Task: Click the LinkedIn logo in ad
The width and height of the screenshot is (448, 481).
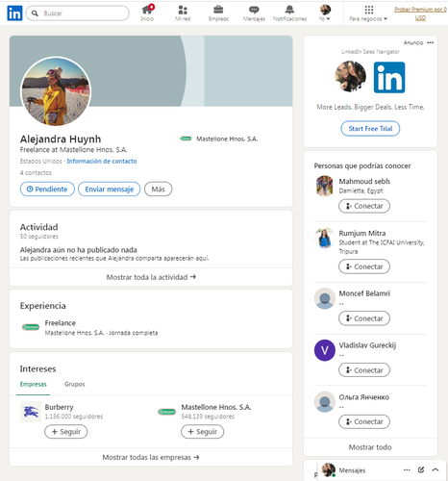Action: [x=389, y=77]
